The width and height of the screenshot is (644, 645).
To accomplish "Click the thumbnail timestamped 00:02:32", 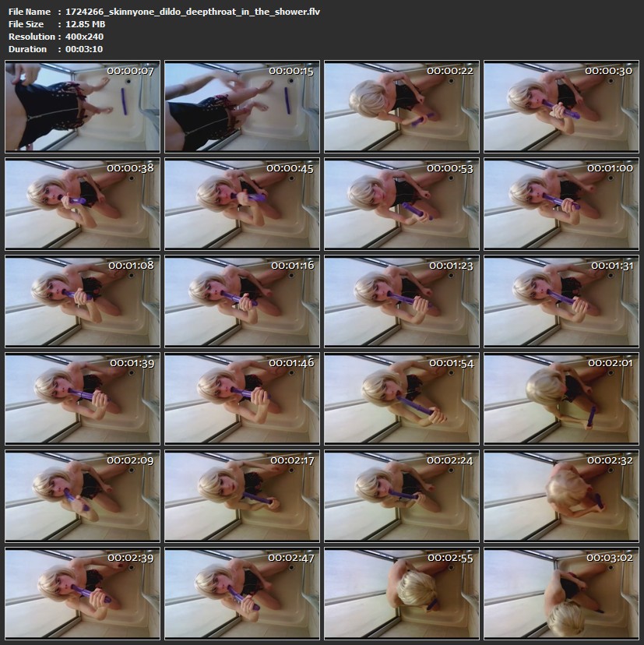I will click(561, 496).
